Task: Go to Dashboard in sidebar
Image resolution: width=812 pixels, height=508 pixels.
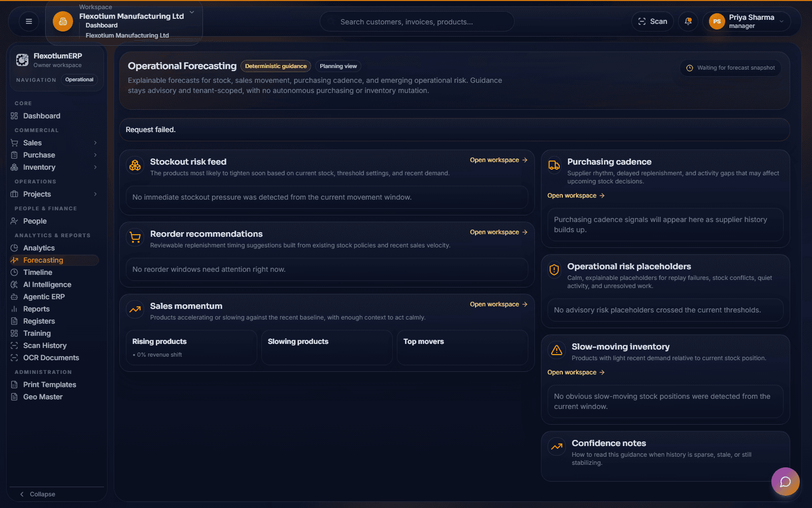Action: (x=54, y=116)
